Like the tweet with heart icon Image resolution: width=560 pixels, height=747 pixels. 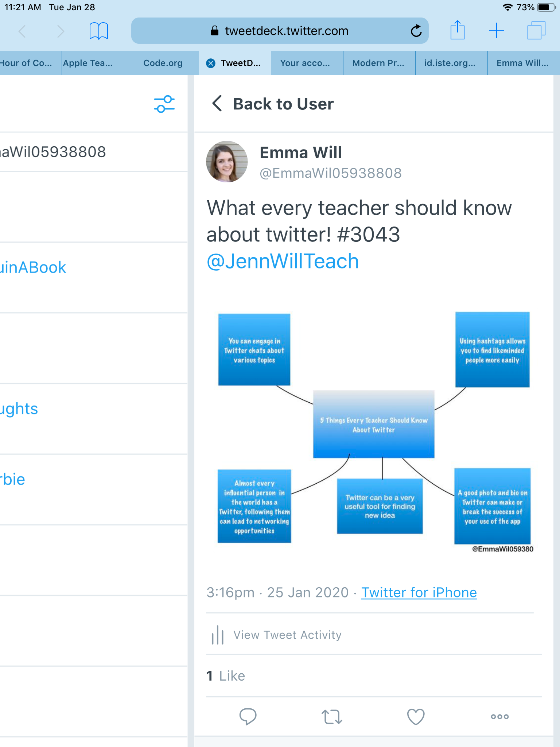(416, 716)
